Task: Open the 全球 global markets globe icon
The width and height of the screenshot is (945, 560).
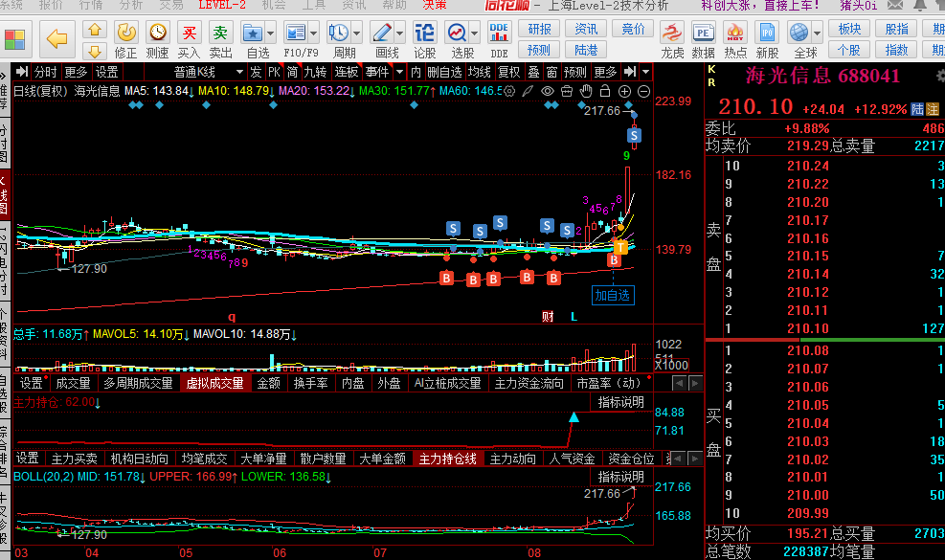Action: [x=799, y=33]
